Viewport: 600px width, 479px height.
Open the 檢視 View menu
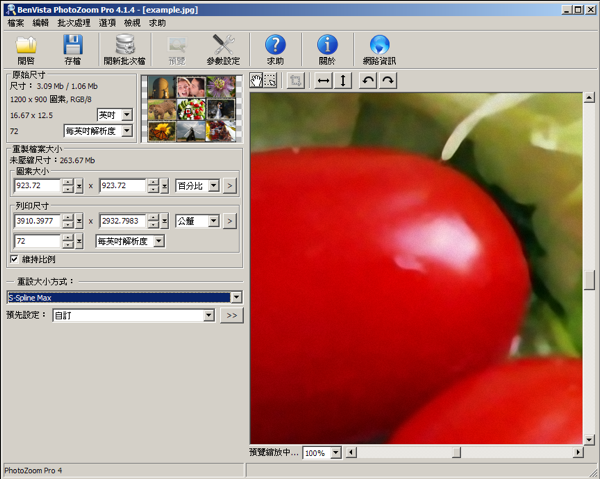[132, 23]
